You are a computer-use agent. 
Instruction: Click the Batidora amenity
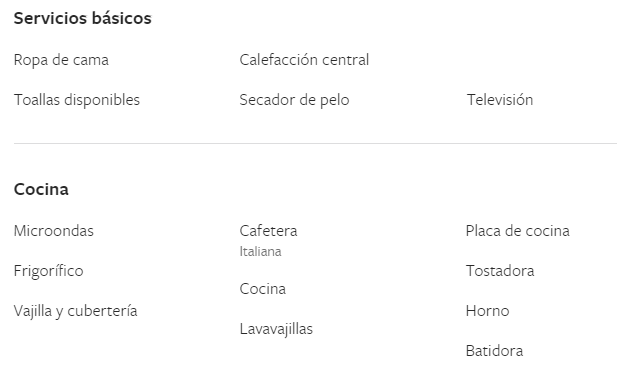pos(495,351)
